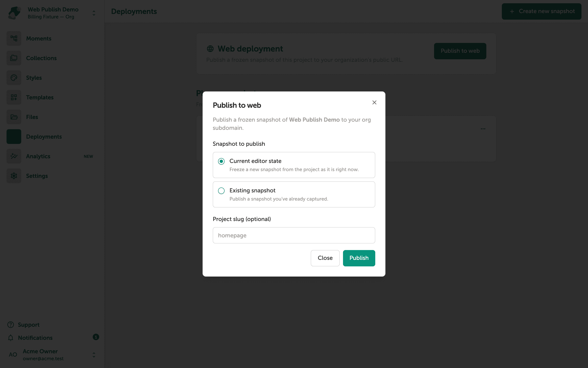Go to Moments in the sidebar

tap(39, 38)
